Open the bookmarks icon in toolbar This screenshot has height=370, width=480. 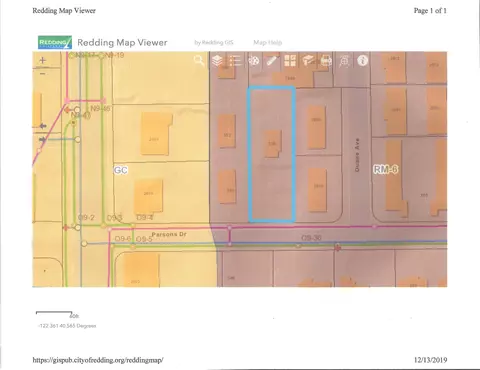[x=308, y=61]
